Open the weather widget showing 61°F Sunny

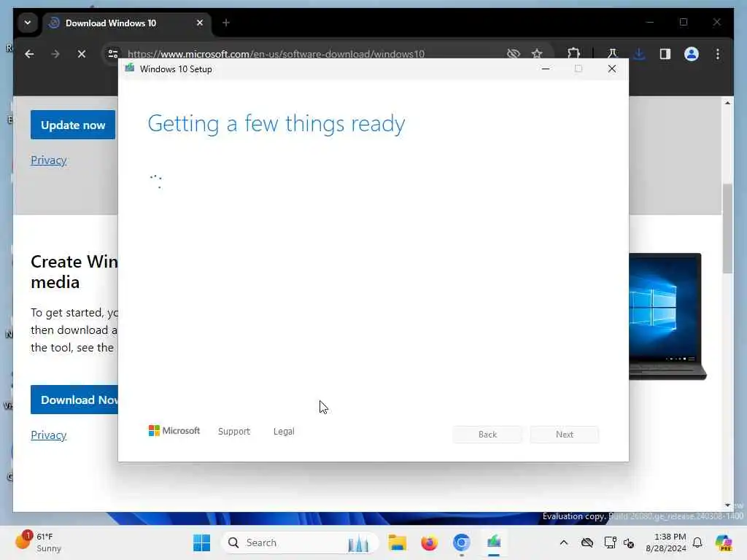(39, 542)
